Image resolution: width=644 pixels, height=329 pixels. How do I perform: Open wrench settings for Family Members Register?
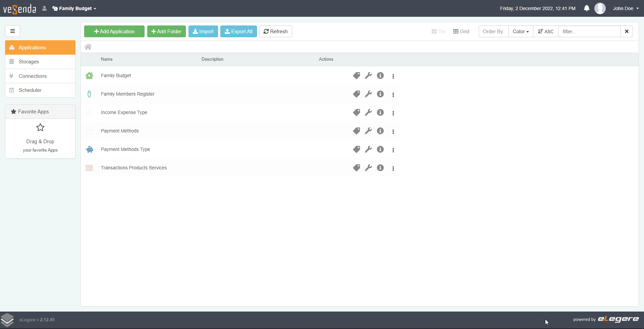click(368, 94)
